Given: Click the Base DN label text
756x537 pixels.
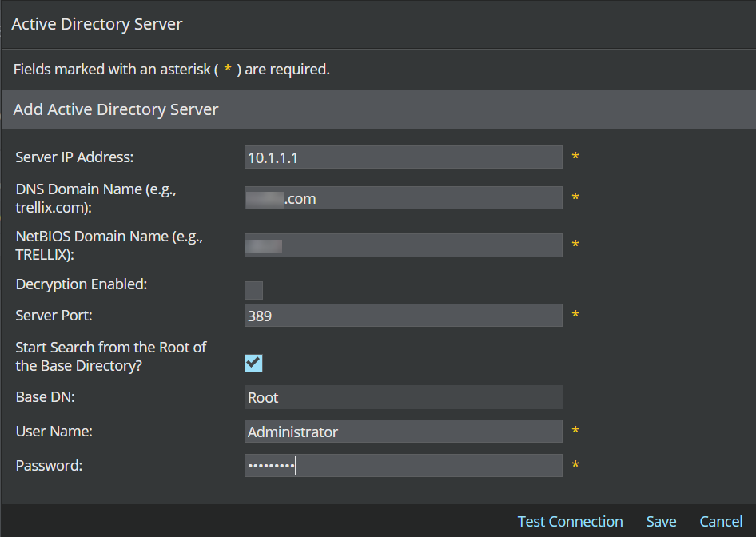Looking at the screenshot, I should (x=46, y=396).
